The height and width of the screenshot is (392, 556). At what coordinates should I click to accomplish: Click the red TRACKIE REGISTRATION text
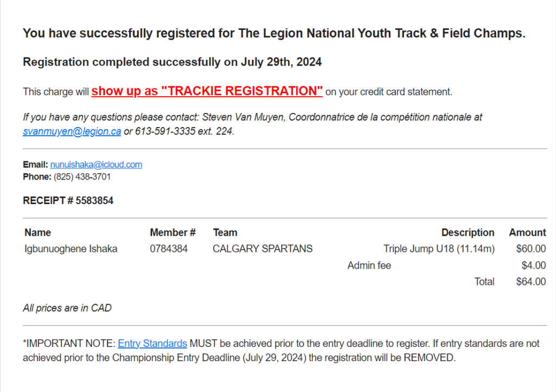[207, 91]
